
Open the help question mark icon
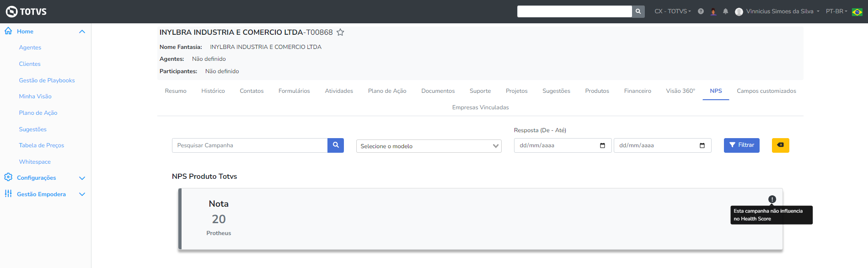701,11
